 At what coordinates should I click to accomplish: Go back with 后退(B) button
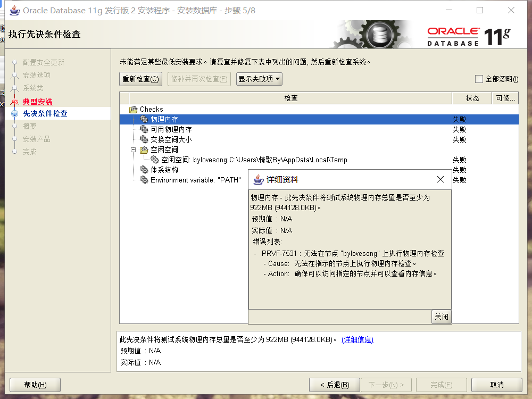click(335, 385)
